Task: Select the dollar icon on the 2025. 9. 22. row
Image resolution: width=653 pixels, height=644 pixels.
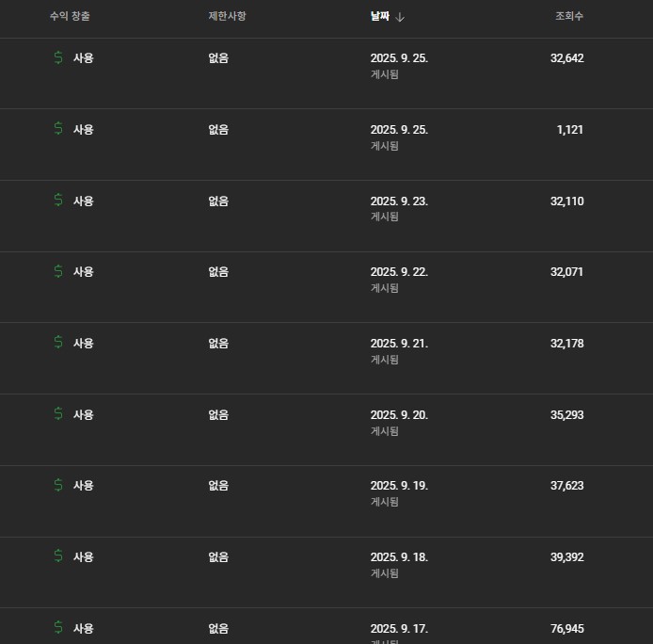Action: click(x=58, y=271)
